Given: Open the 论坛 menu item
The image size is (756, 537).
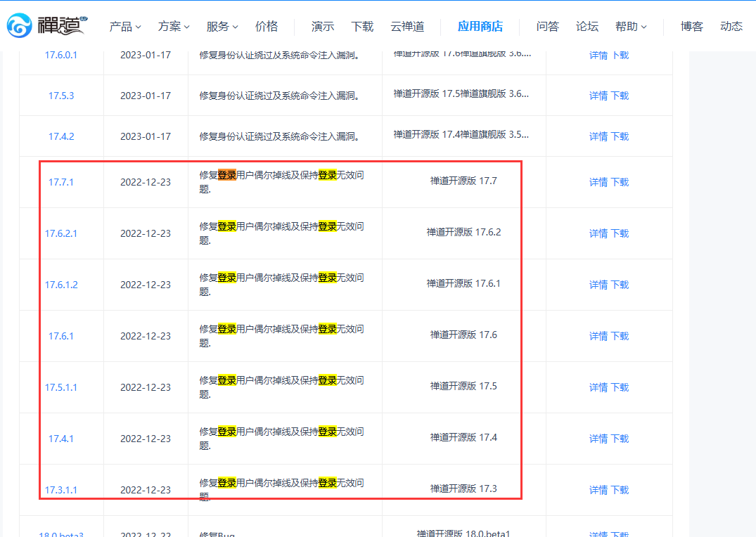Looking at the screenshot, I should [x=587, y=27].
